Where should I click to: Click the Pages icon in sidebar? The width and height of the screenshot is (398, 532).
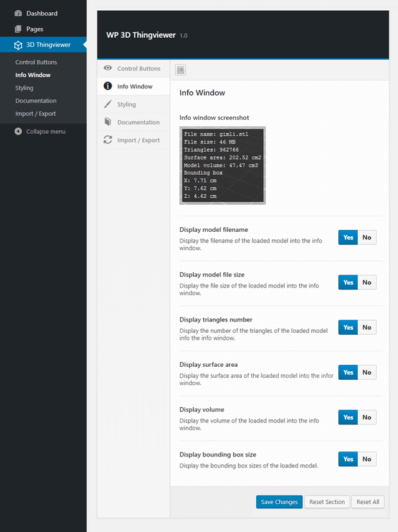(18, 29)
